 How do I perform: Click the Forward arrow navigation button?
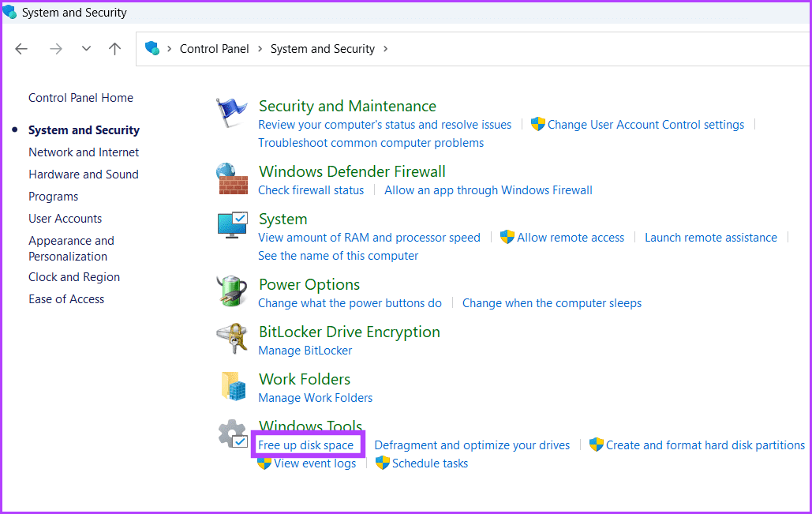click(x=56, y=49)
